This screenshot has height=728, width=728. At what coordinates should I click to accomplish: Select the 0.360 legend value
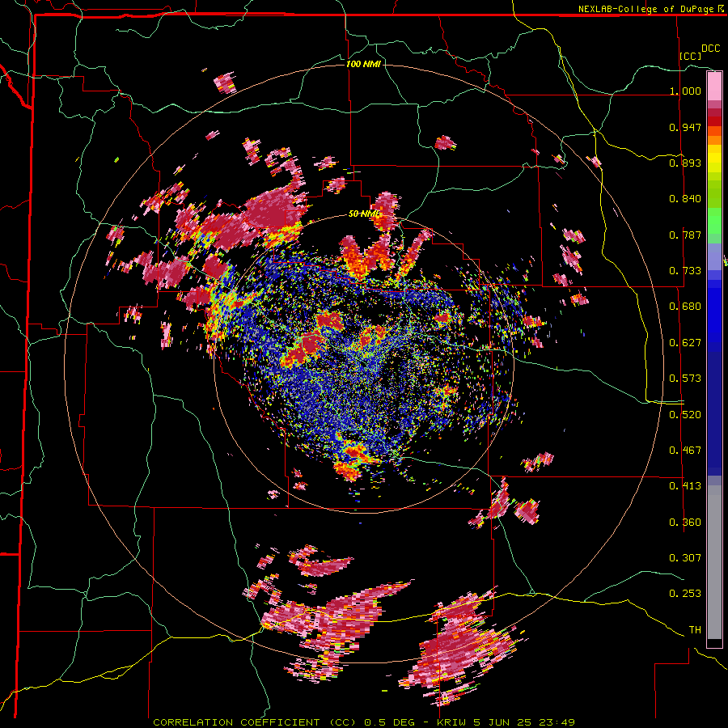pyautogui.click(x=685, y=523)
